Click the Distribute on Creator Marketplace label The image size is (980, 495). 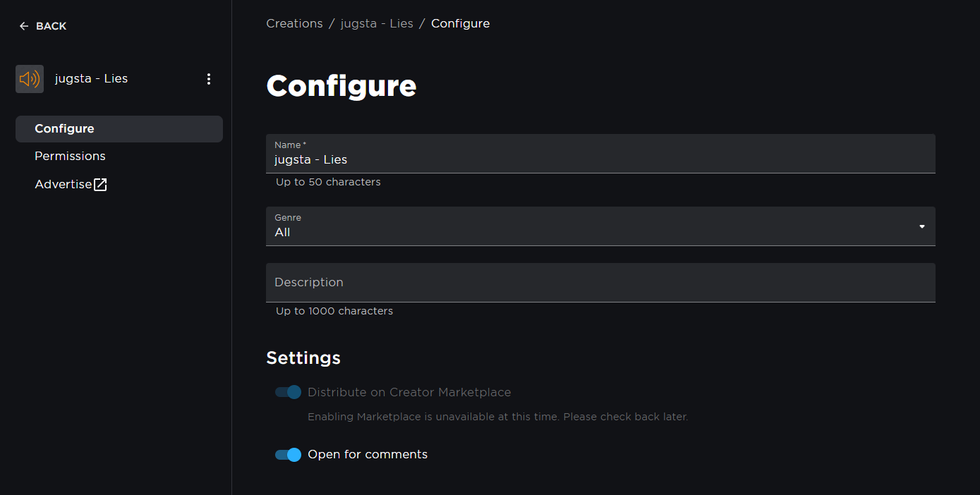tap(409, 392)
